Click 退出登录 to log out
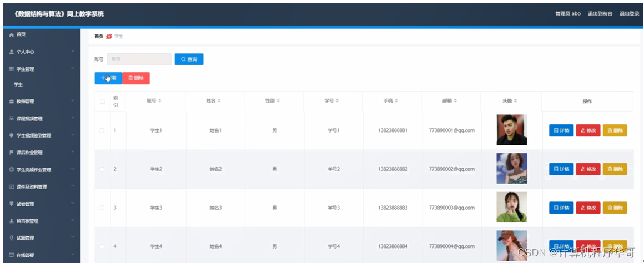This screenshot has height=263, width=644. coord(629,13)
